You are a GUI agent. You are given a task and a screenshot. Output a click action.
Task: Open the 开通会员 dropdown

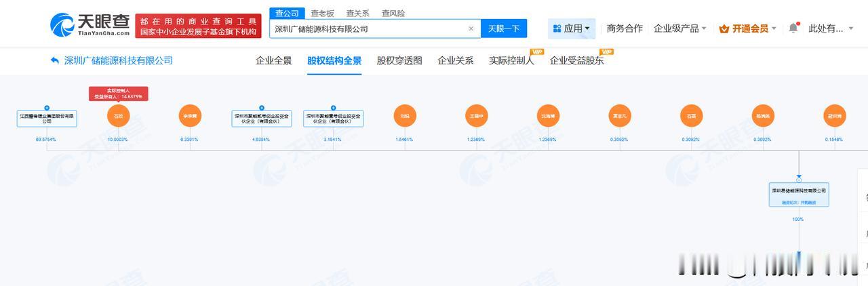[747, 28]
